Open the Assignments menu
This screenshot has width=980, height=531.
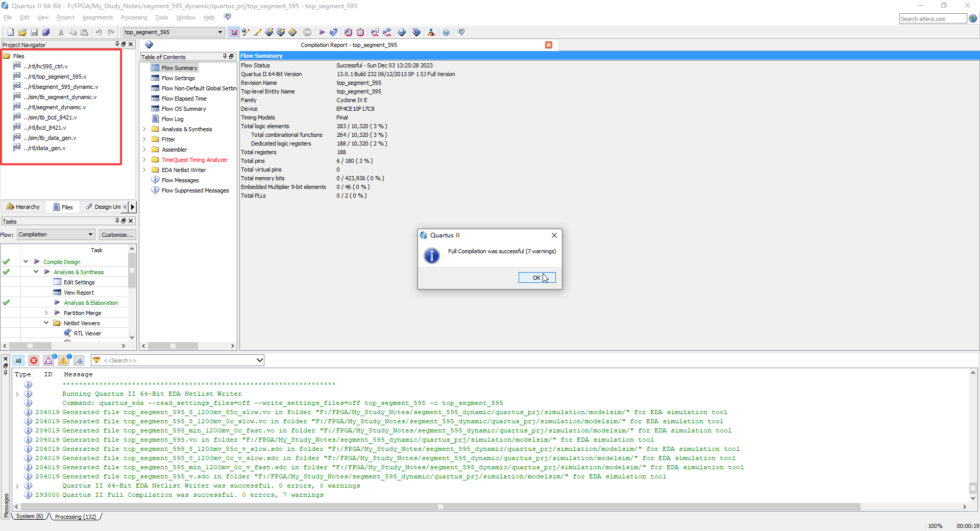click(x=97, y=17)
